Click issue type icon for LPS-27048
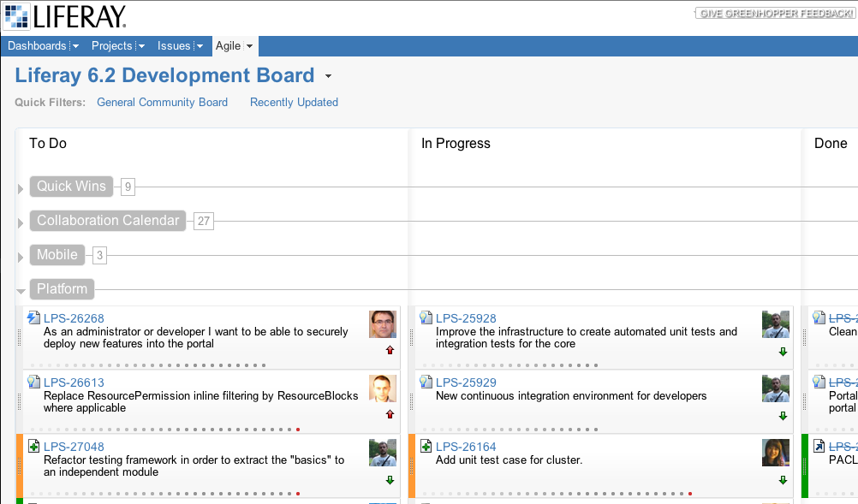This screenshot has width=858, height=504. [34, 446]
